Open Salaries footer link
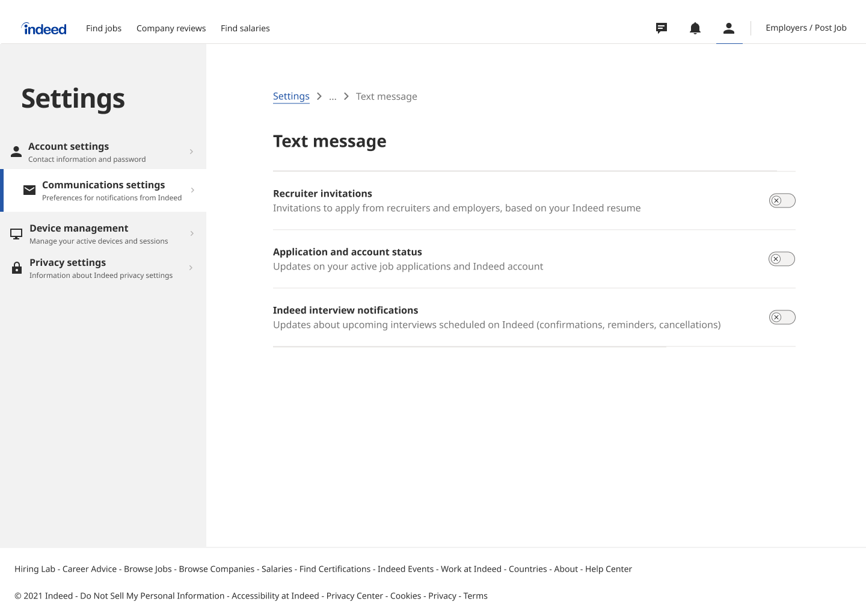The height and width of the screenshot is (616, 866). tap(277, 569)
